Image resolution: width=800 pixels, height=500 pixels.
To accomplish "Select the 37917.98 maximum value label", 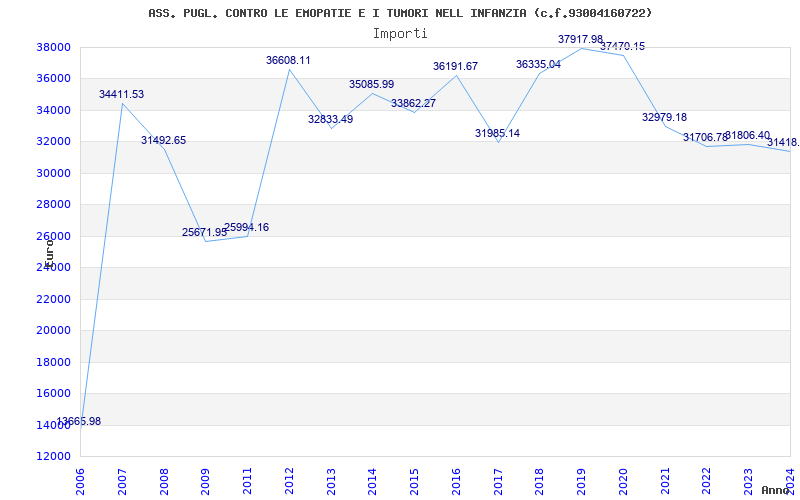I will click(x=581, y=39).
